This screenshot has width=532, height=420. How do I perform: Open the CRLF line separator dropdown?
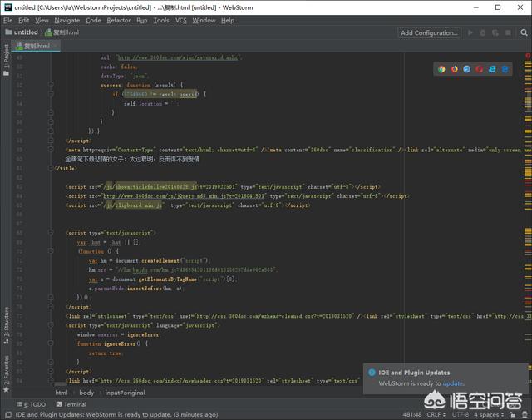click(436, 414)
